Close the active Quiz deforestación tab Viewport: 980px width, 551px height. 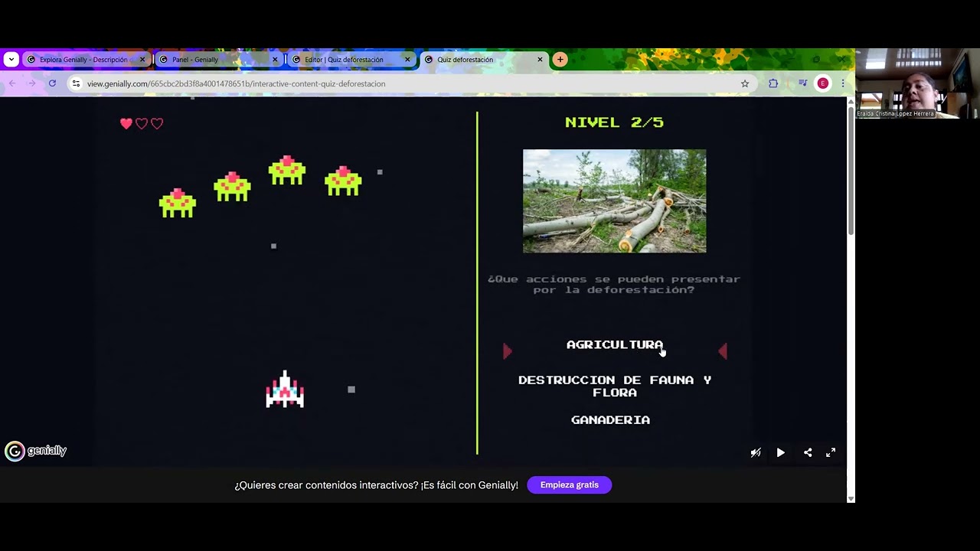(x=540, y=60)
